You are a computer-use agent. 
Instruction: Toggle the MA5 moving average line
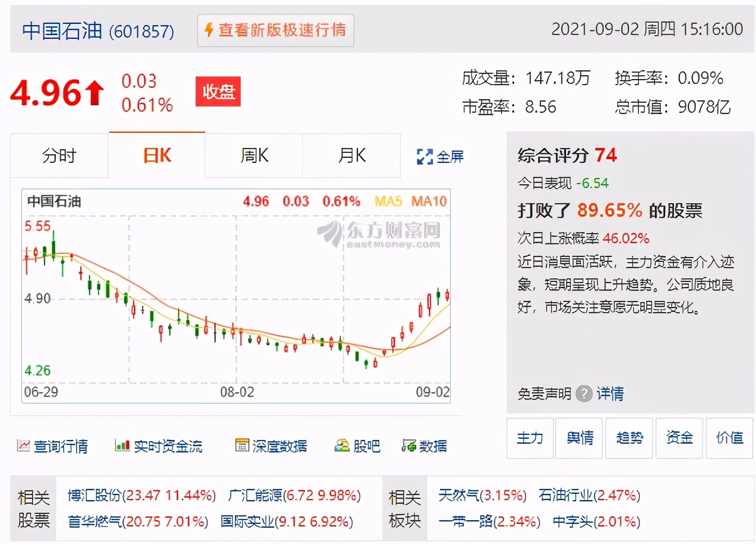pyautogui.click(x=389, y=201)
